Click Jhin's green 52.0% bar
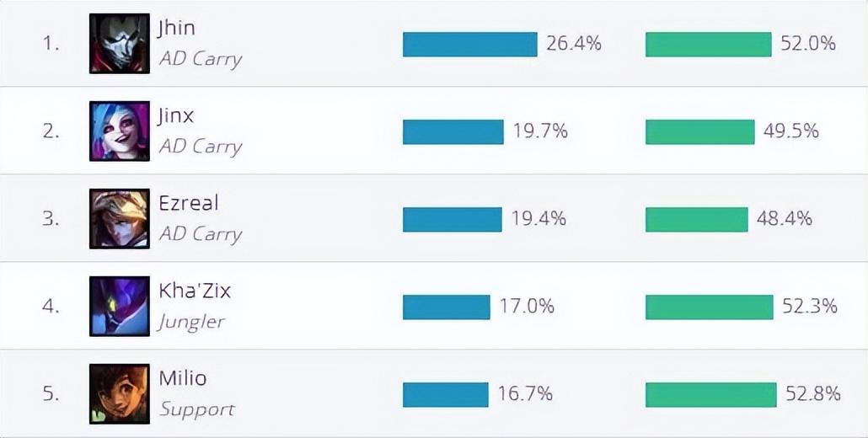The width and height of the screenshot is (868, 438). [708, 44]
